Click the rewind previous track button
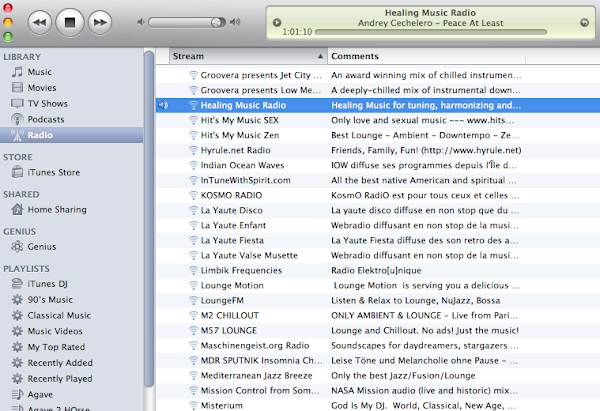This screenshot has height=411, width=600. (40, 23)
